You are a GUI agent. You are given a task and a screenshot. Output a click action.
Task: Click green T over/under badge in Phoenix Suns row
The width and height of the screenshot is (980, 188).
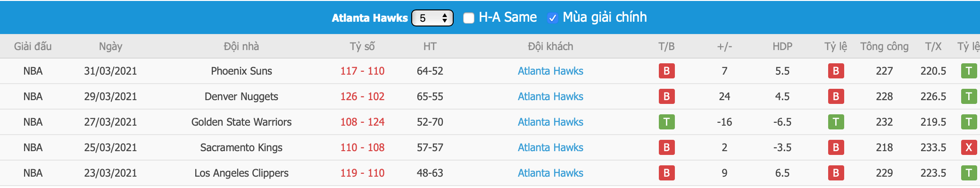[x=969, y=71]
